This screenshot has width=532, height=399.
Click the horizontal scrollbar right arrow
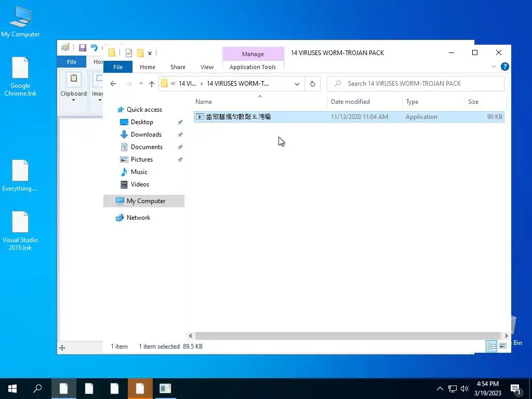pyautogui.click(x=506, y=336)
